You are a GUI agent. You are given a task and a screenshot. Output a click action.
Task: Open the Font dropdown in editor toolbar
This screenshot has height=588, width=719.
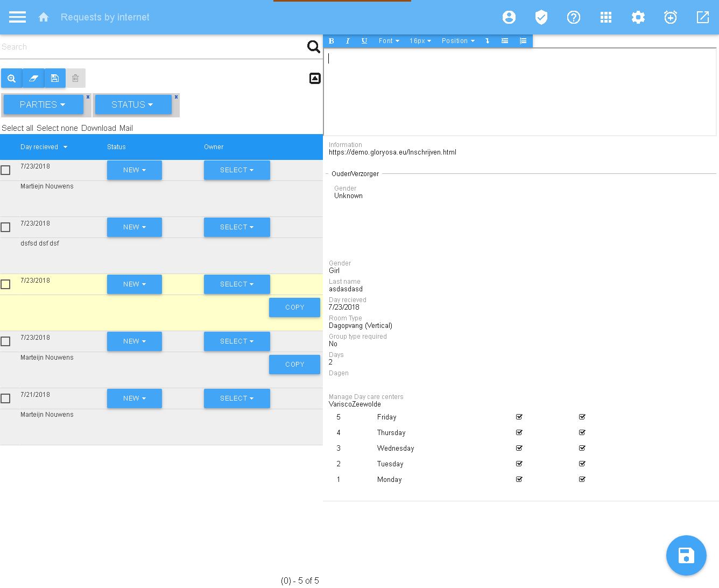point(389,41)
